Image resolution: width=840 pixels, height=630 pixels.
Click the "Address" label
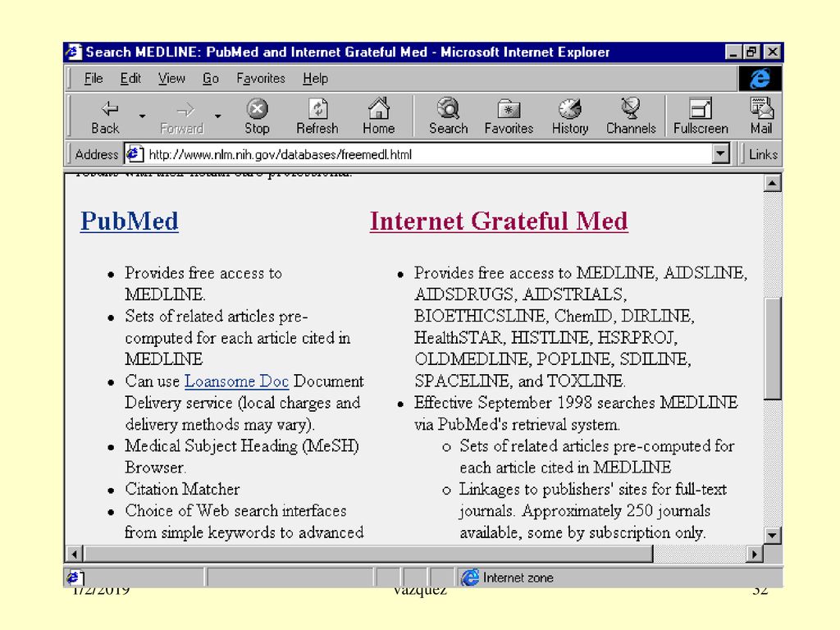97,154
